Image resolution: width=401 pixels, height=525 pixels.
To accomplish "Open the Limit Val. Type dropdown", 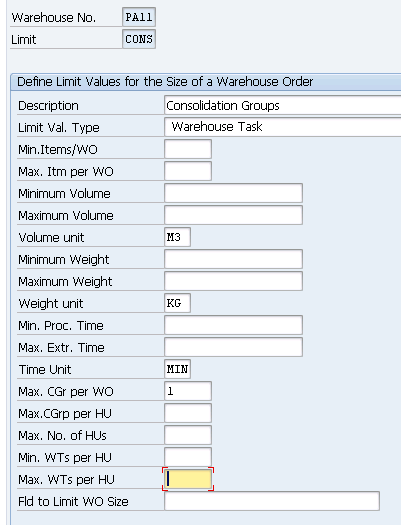I will [x=283, y=127].
